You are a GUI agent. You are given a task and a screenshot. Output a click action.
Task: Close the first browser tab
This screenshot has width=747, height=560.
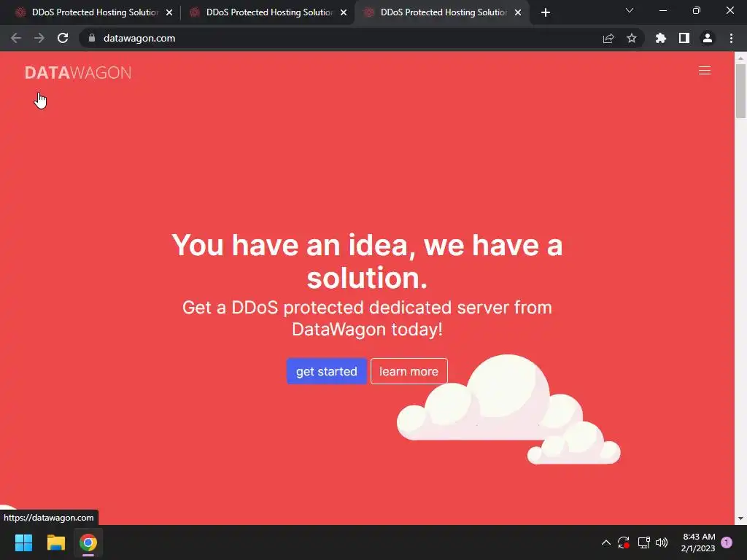coord(169,12)
